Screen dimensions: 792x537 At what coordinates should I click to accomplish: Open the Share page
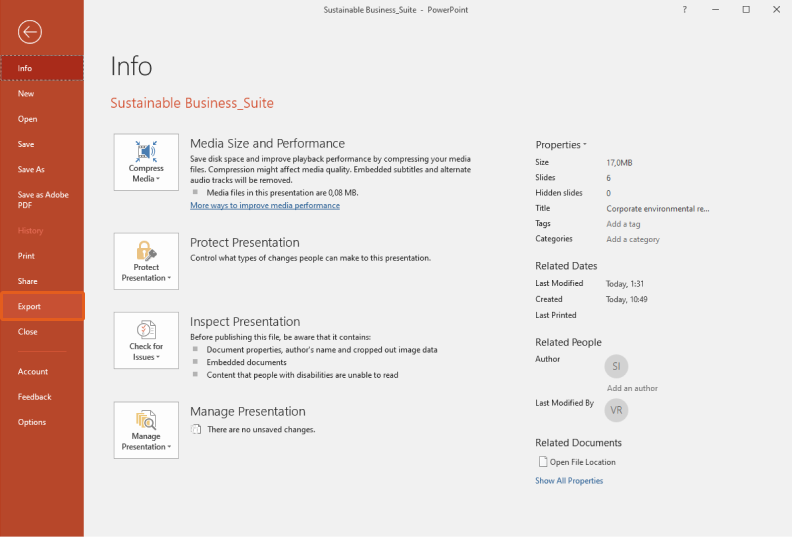[x=42, y=281]
